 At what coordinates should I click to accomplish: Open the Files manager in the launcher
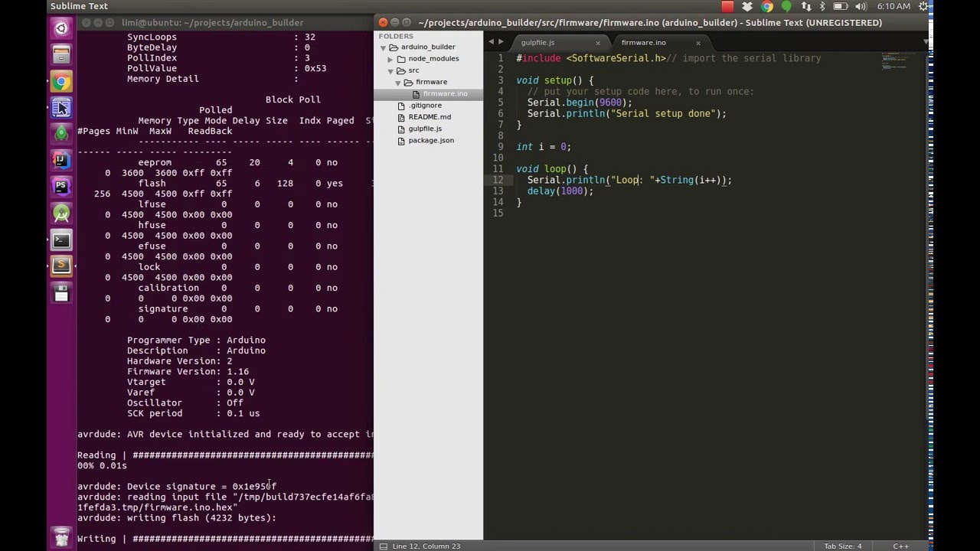click(x=62, y=55)
